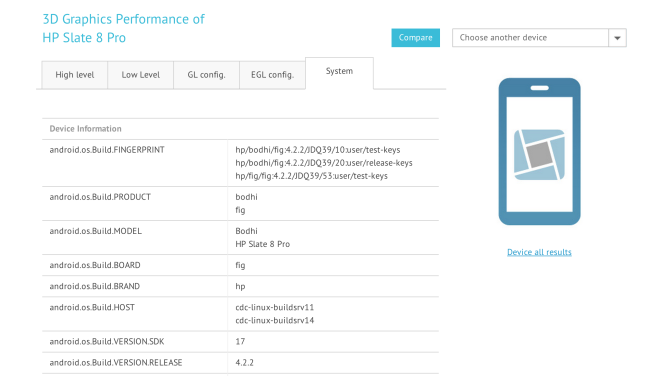Open the GL config. tab

206,75
